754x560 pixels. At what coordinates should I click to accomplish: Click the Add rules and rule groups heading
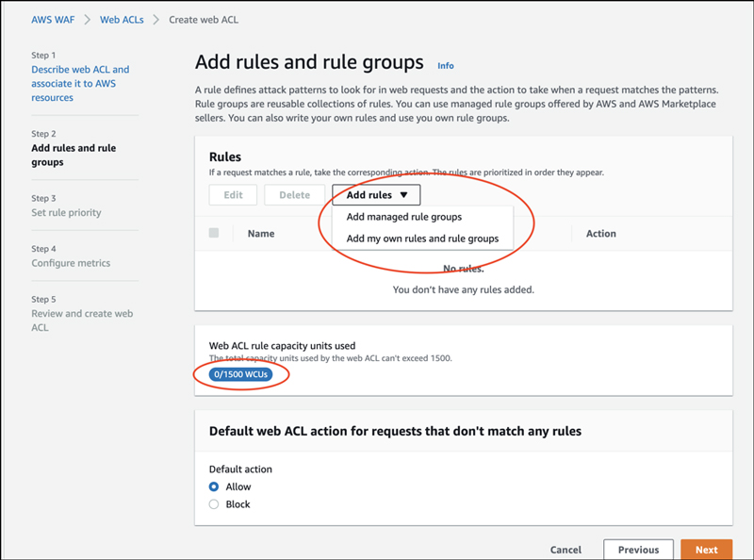309,62
